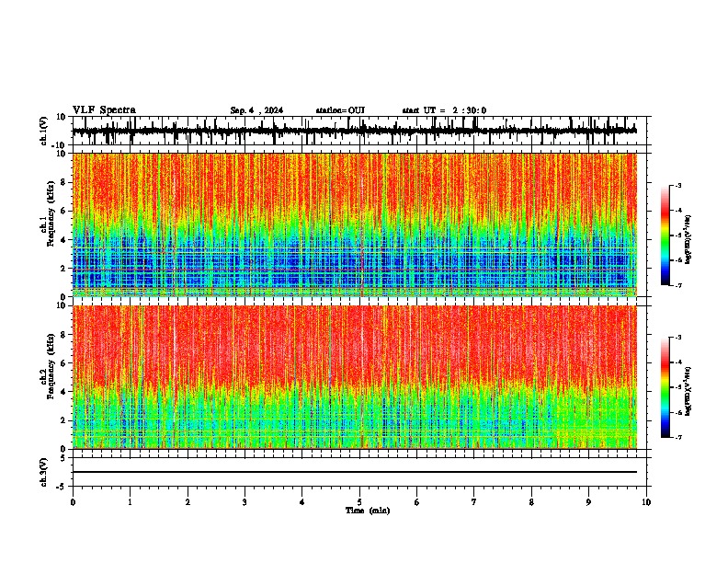
Task: Click the 'station=OUJ' label
Action: (x=340, y=110)
